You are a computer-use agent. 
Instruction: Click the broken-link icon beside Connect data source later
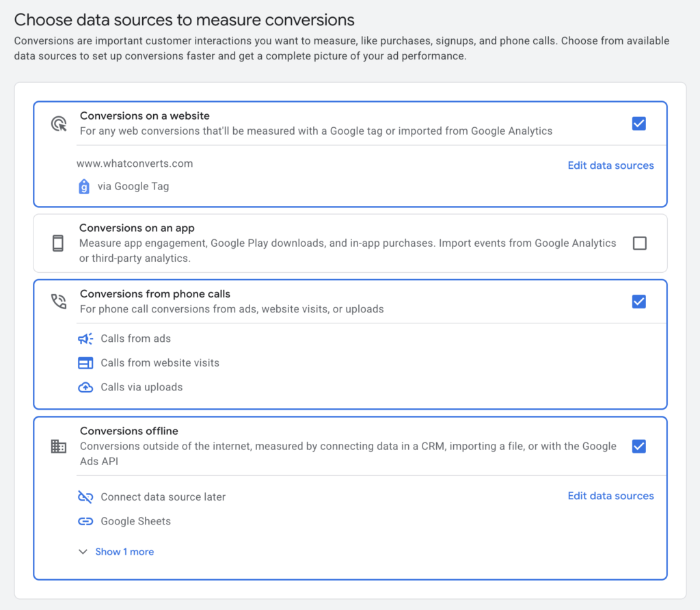click(x=85, y=496)
